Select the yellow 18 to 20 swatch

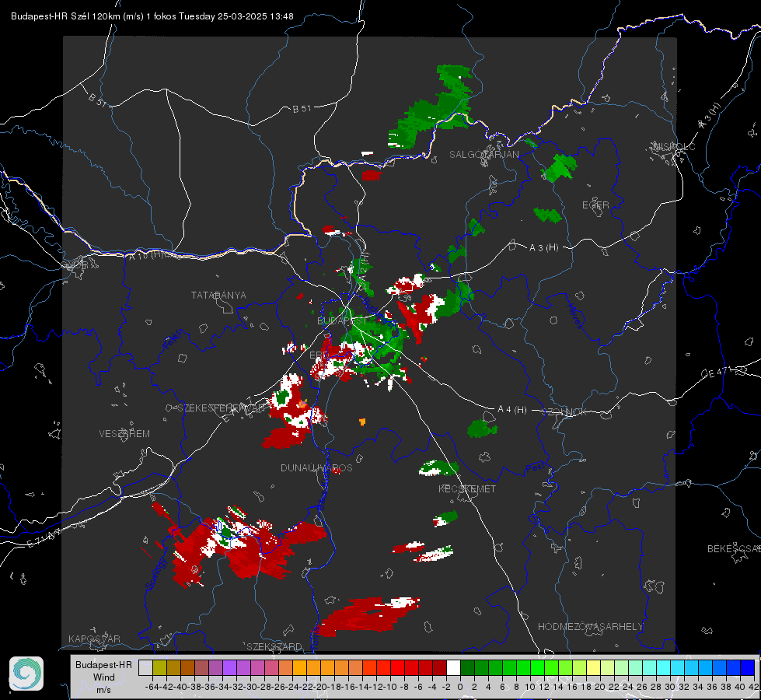[x=594, y=667]
